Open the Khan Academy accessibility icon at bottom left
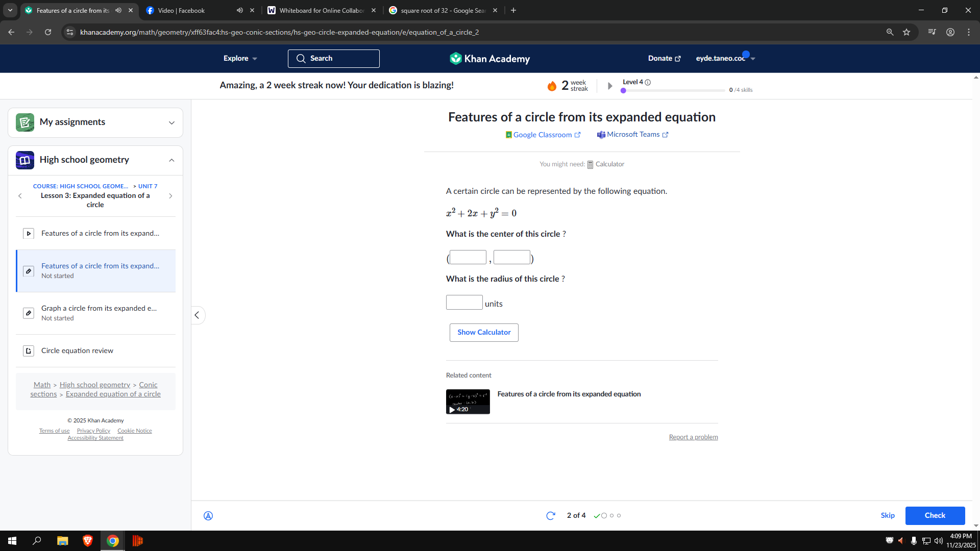The width and height of the screenshot is (980, 551). [x=208, y=515]
